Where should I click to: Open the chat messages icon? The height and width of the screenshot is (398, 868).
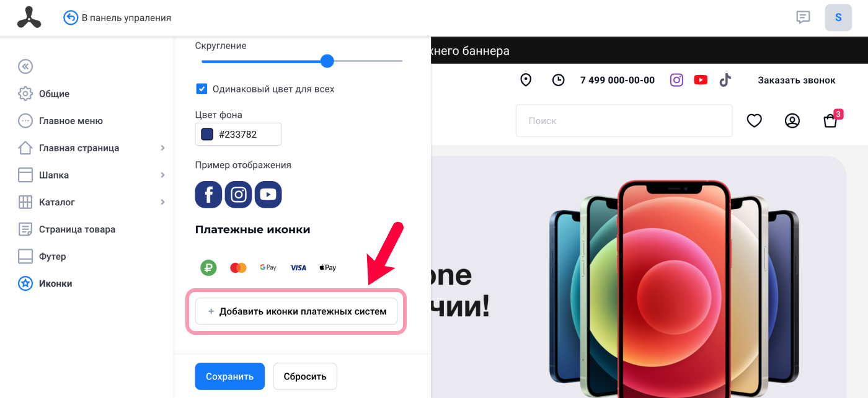tap(803, 17)
